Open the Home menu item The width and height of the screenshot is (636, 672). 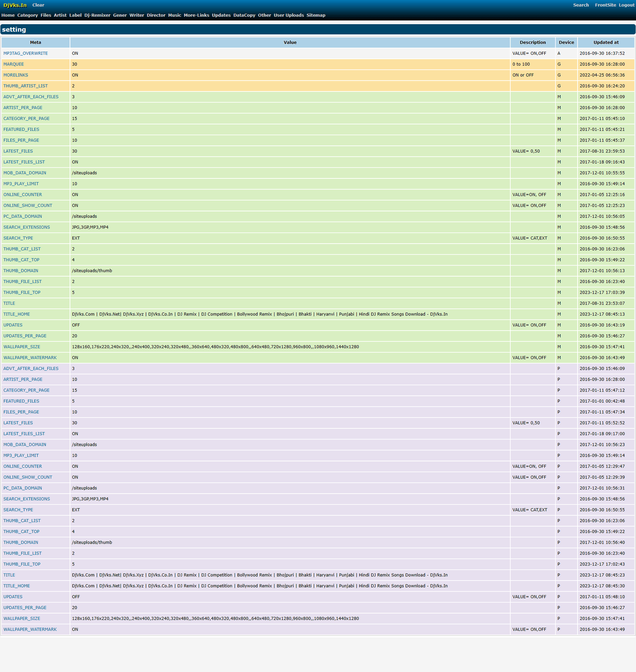(8, 15)
